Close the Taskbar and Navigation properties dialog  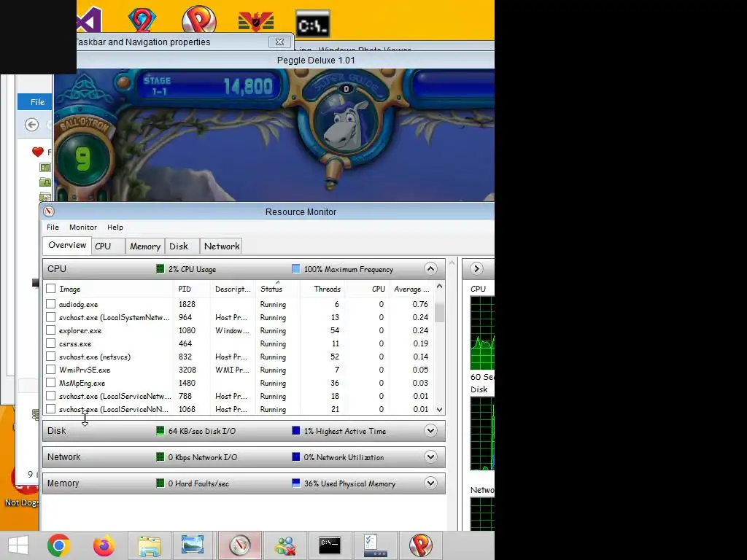279,42
